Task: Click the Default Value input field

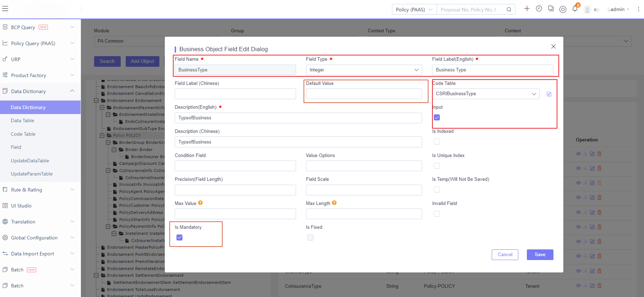Action: point(364,94)
